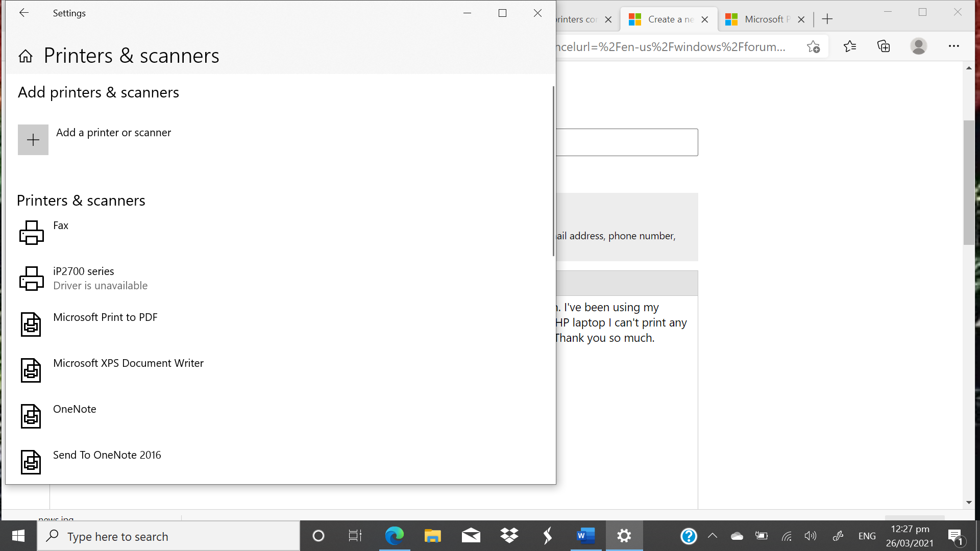Open Edge profile avatar

point(918,46)
